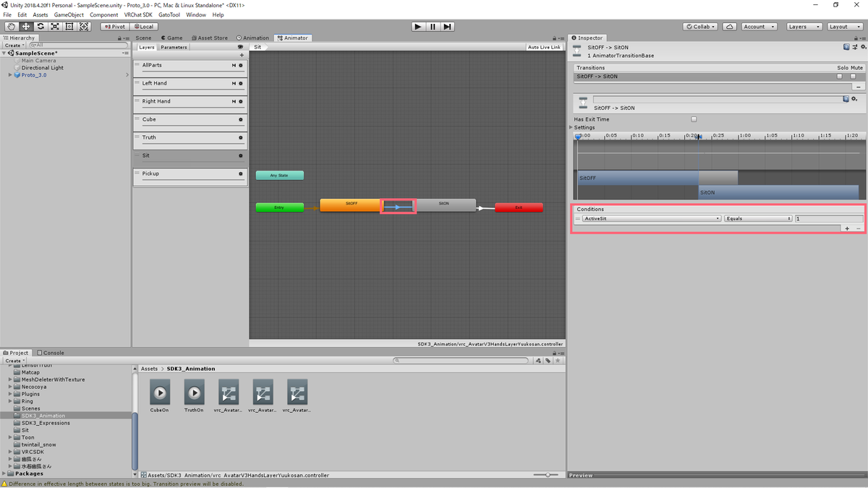Image resolution: width=868 pixels, height=488 pixels.
Task: Switch to the Asset Store tab
Action: click(x=209, y=38)
